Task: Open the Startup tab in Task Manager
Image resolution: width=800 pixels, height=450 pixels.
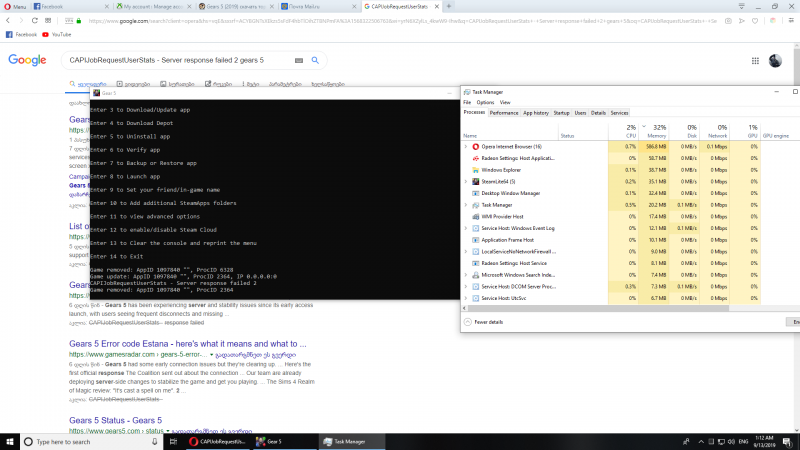Action: click(x=561, y=113)
